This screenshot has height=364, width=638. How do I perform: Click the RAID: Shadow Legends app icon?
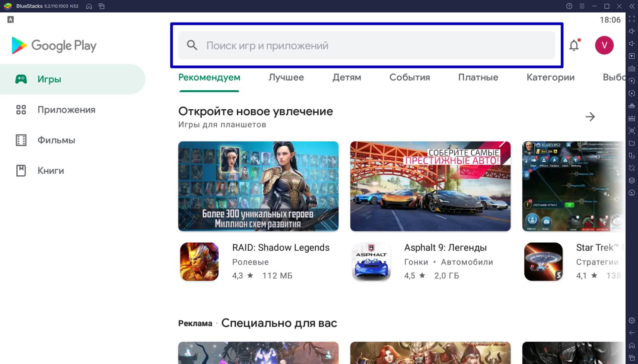[x=200, y=261]
